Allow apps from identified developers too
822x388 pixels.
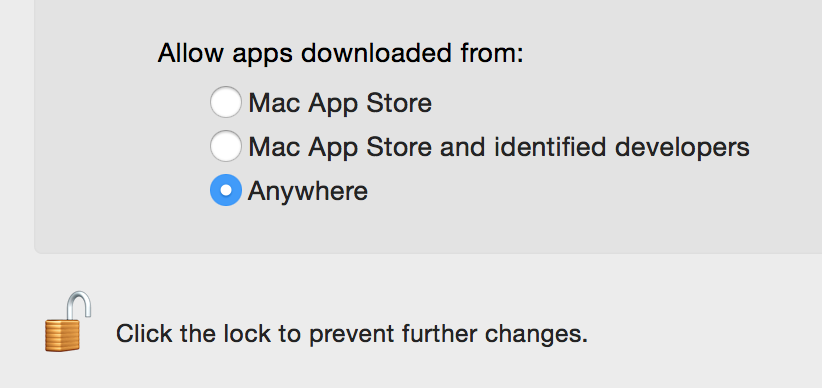pyautogui.click(x=226, y=146)
